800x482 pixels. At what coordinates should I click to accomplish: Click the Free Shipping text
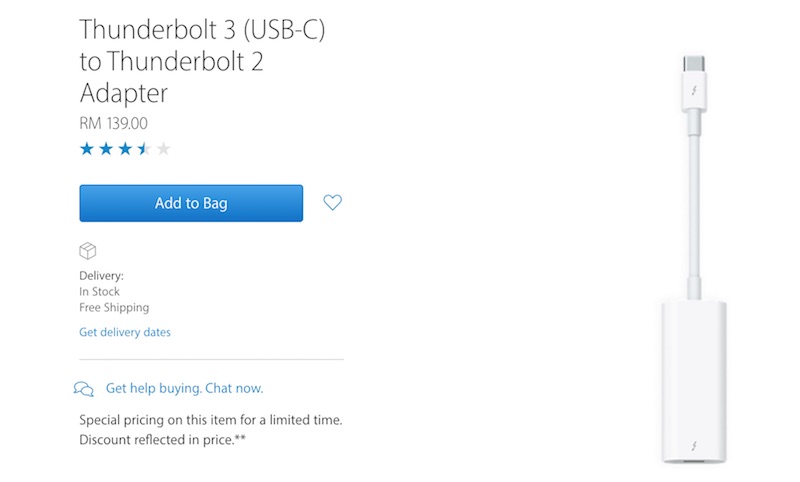click(x=114, y=308)
